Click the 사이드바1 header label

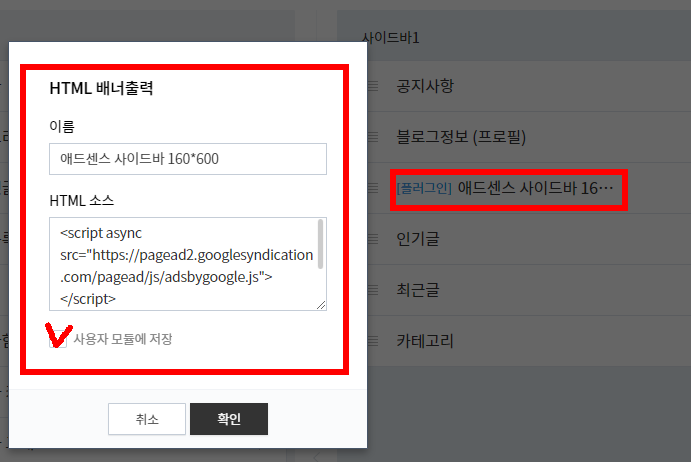tap(391, 37)
